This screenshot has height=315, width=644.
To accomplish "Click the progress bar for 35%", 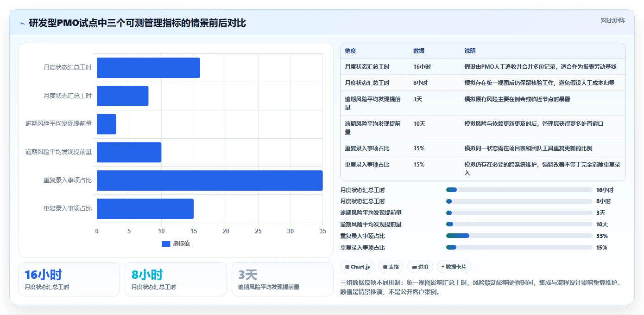I will click(519, 236).
